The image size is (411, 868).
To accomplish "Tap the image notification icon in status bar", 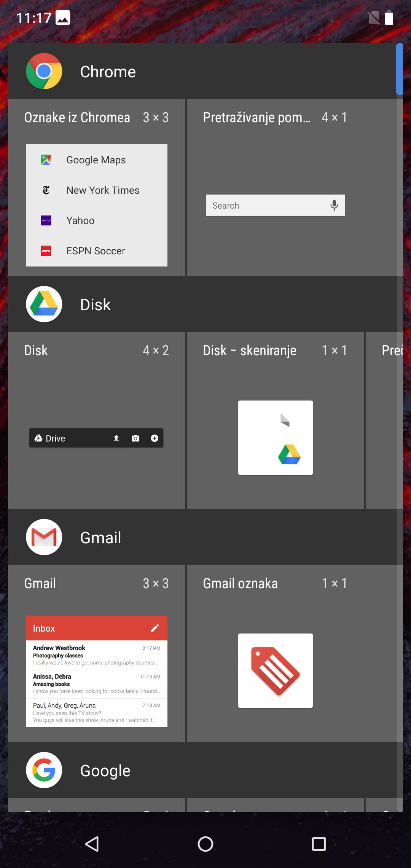I will pos(63,18).
